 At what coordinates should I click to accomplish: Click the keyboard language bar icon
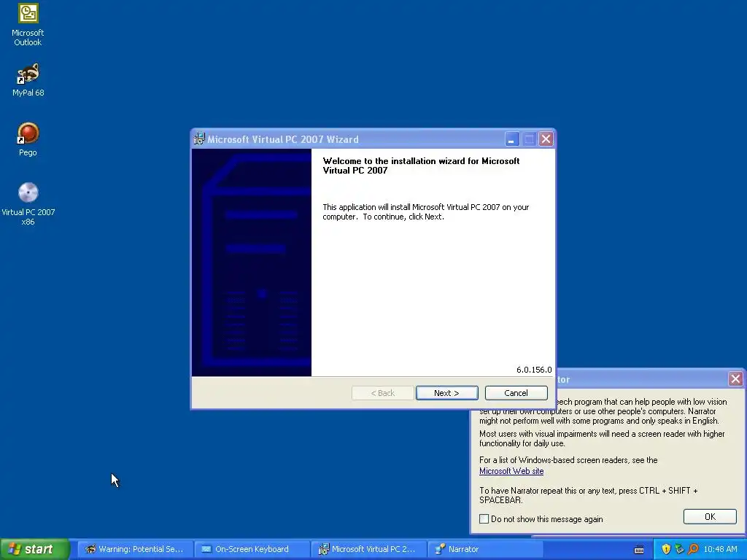(639, 550)
